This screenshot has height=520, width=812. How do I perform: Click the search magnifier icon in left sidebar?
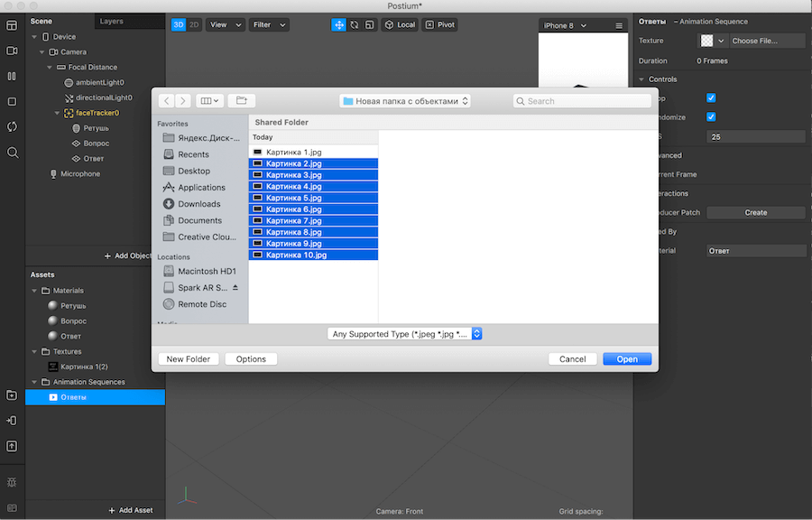tap(13, 153)
